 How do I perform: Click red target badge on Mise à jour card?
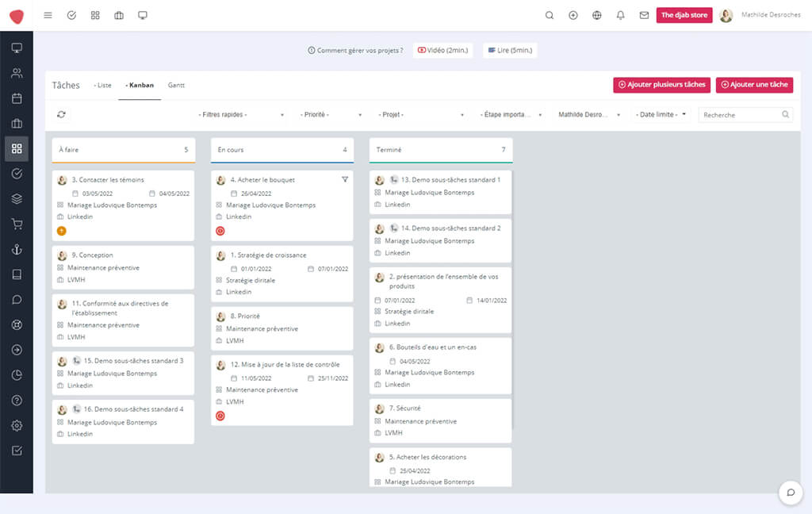pos(220,416)
